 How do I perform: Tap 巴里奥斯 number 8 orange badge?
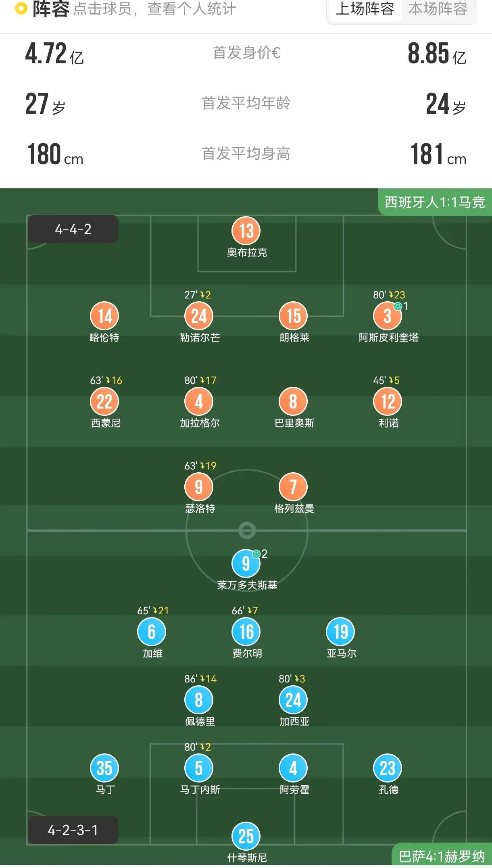pyautogui.click(x=293, y=402)
